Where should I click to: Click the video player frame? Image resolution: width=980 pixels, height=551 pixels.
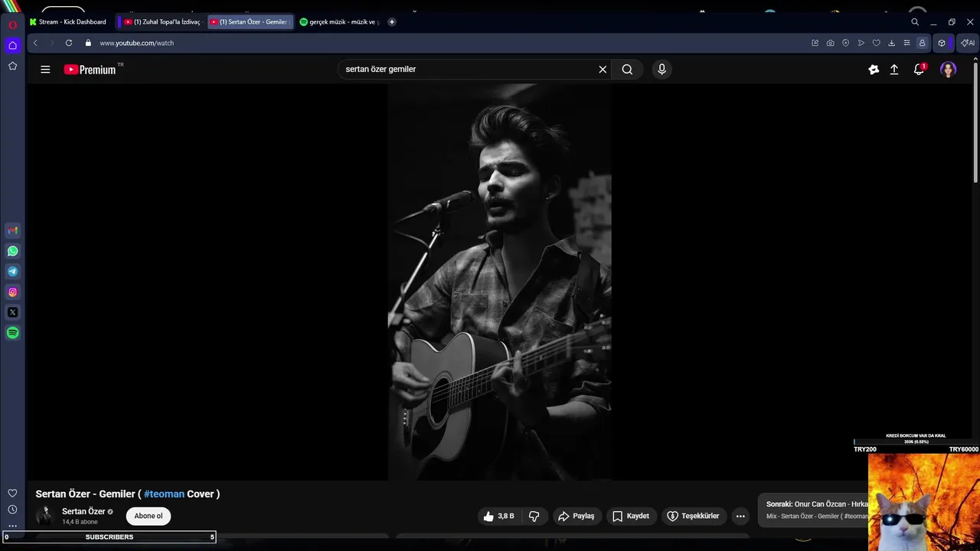(x=499, y=282)
